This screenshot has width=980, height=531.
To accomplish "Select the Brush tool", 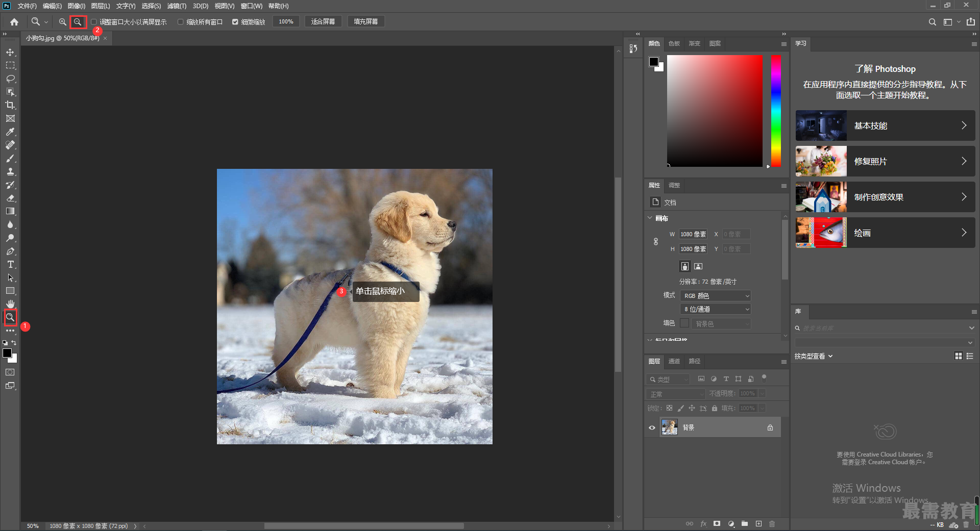I will coord(10,158).
